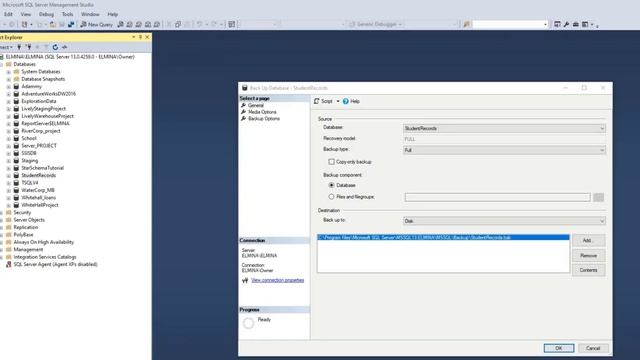Click the connection properties icon beside the link
The image size is (640, 360).
coord(245,281)
